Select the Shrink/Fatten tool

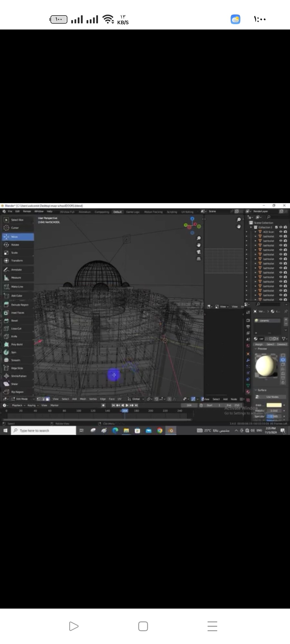18,376
